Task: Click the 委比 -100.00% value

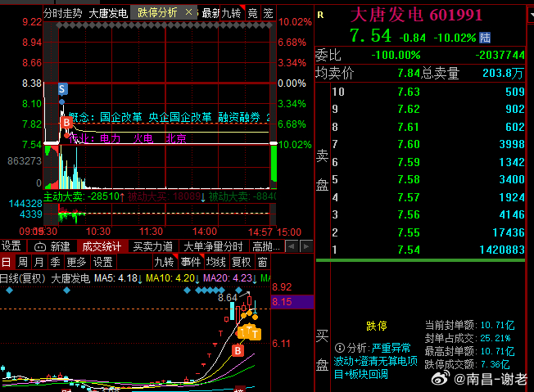Action: point(396,55)
